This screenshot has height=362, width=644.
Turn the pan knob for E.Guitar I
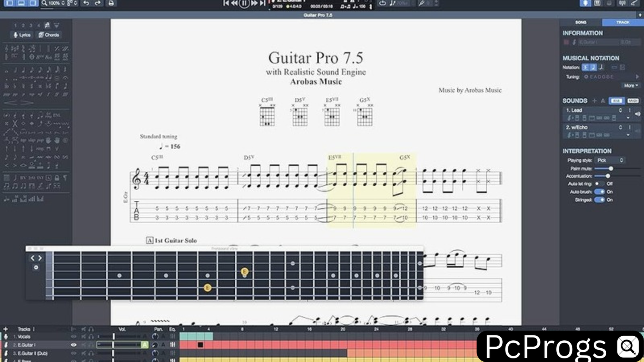(x=155, y=345)
